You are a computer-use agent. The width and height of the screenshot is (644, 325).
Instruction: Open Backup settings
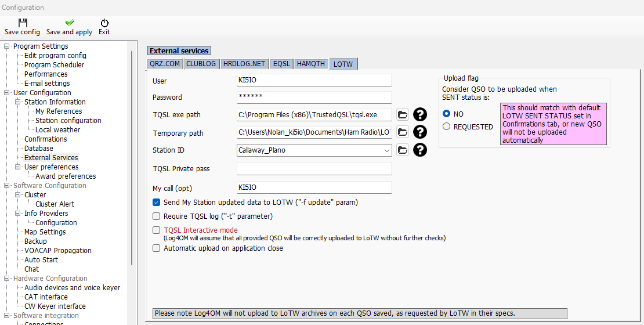pyautogui.click(x=35, y=241)
